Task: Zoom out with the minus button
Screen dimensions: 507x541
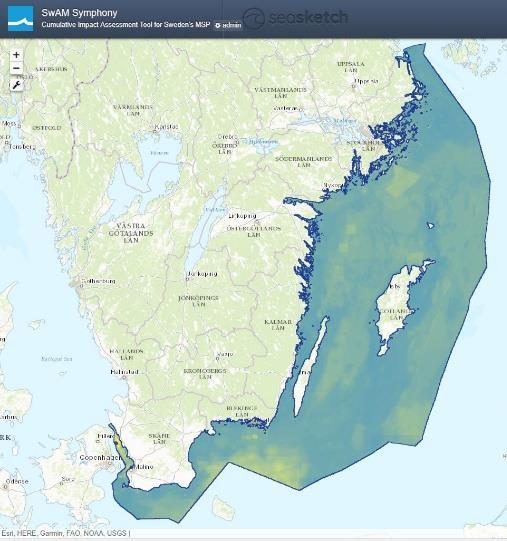Action: 16,68
